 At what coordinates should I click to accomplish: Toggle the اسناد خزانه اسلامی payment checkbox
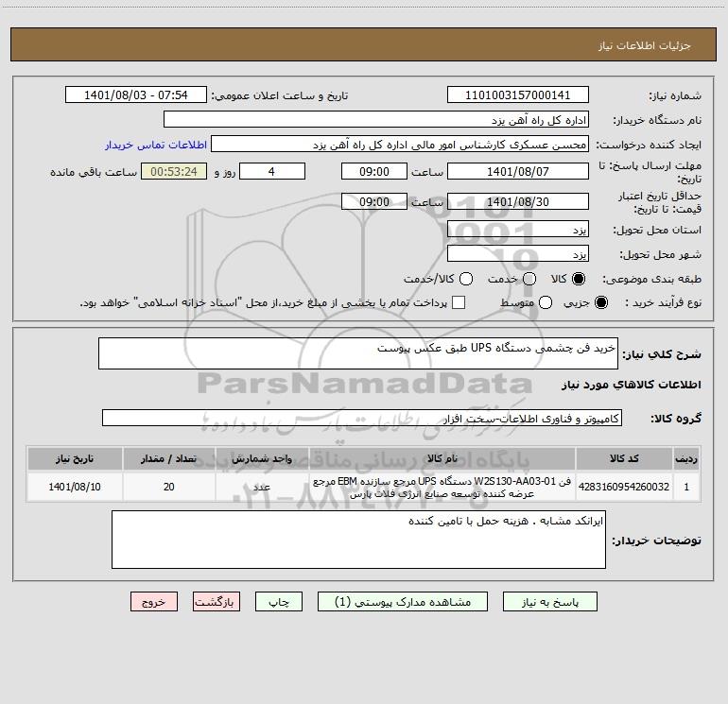click(x=459, y=302)
